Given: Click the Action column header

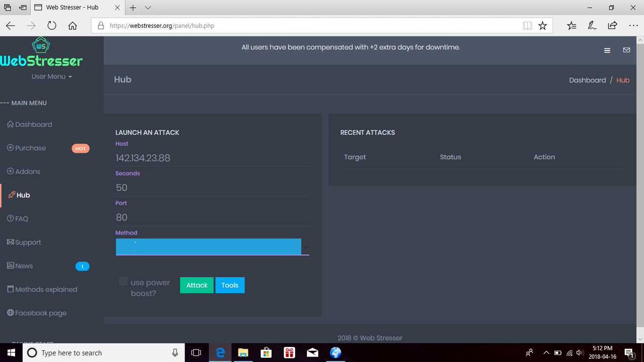Looking at the screenshot, I should (544, 157).
